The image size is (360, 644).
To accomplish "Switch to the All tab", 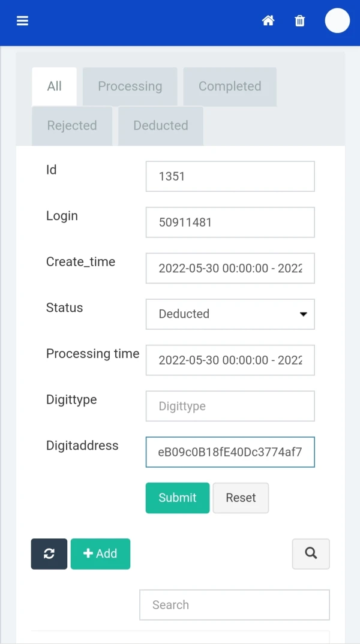I will 54,86.
